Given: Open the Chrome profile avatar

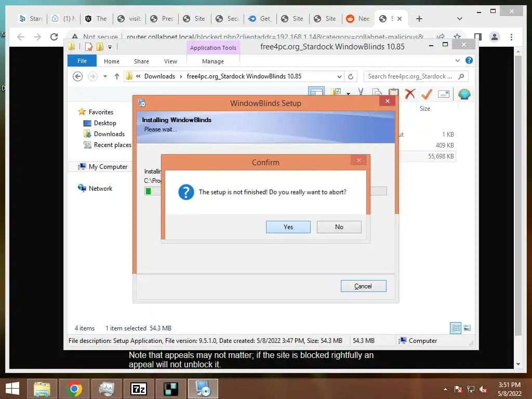Looking at the screenshot, I should pos(495,37).
